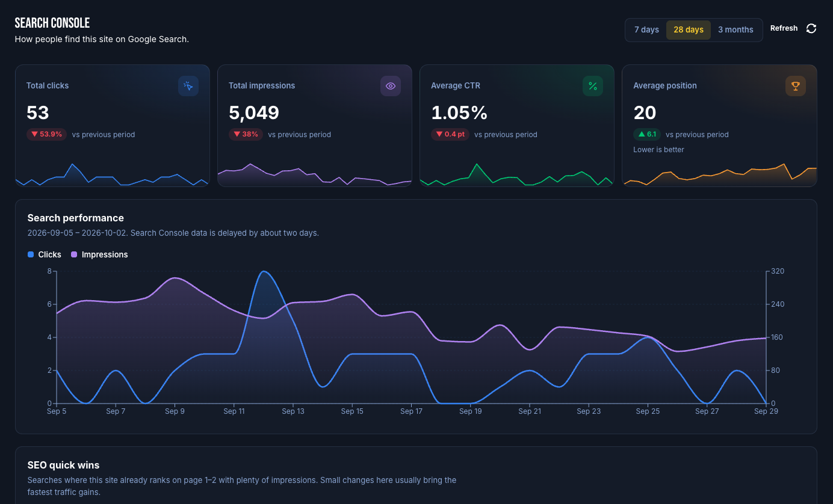833x504 pixels.
Task: Toggle the Clicks legend series
Action: 45,255
